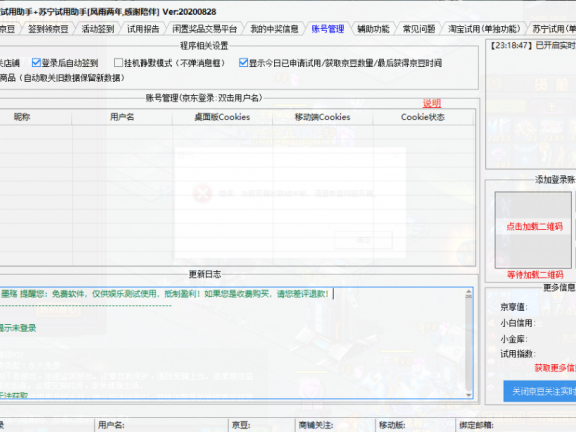
Task: Click the 商铺关注 status bar field
Action: pos(335,425)
